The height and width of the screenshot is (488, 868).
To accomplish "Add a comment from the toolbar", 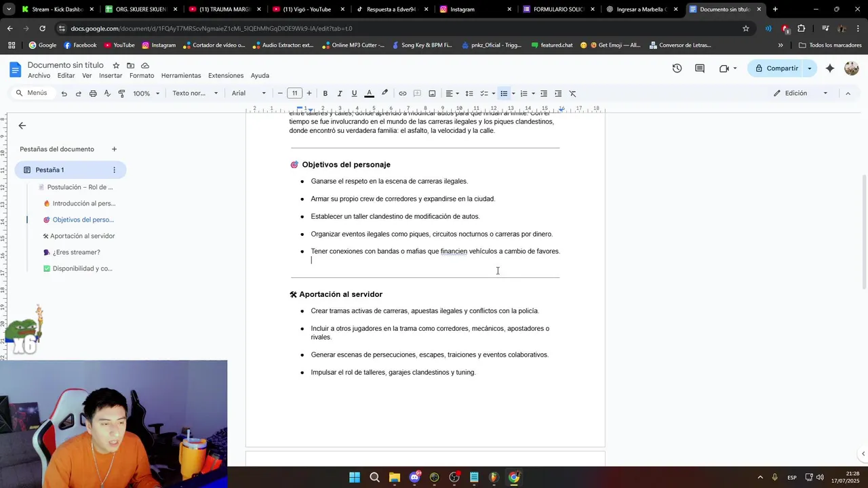I will coord(417,94).
